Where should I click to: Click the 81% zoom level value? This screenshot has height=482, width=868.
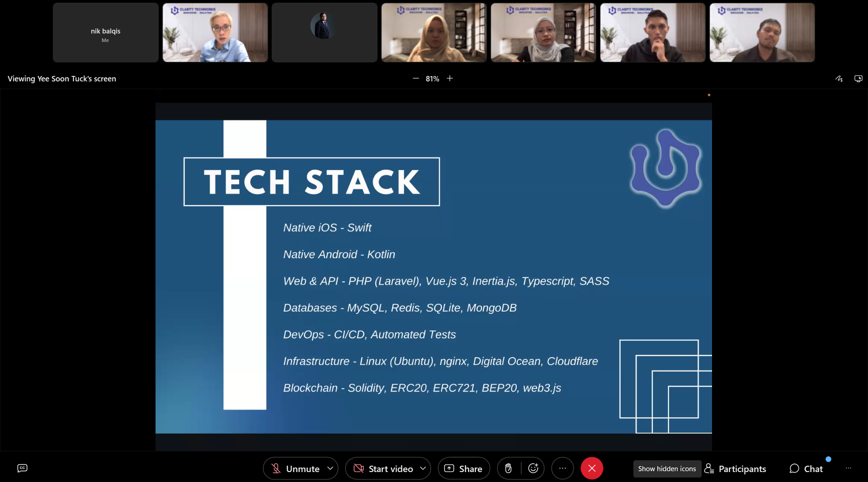[432, 79]
